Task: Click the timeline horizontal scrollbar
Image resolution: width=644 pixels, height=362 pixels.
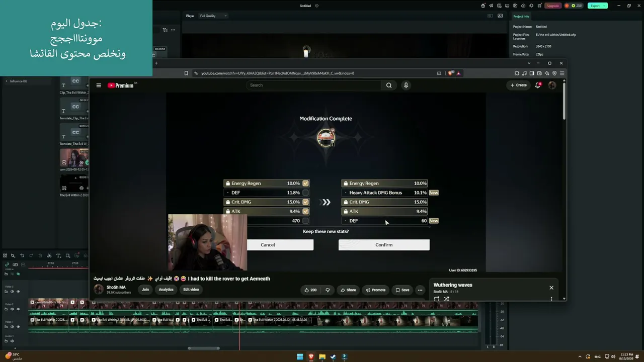Action: [204, 348]
